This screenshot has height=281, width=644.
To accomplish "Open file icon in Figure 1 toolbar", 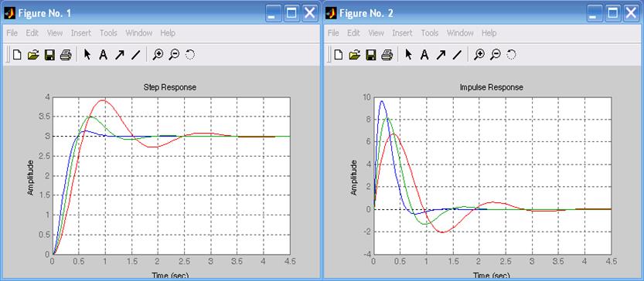I will 32,55.
